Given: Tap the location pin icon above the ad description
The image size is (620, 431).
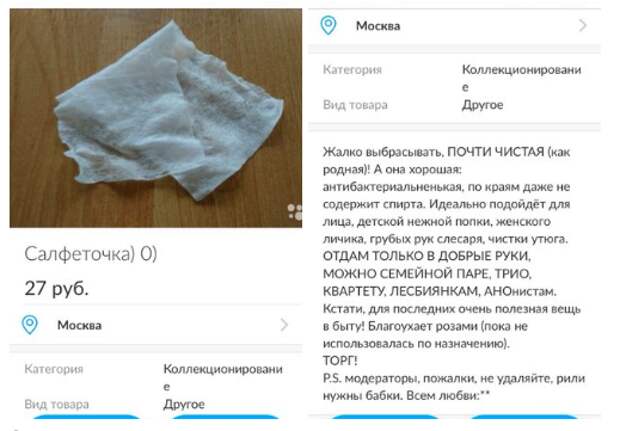Looking at the screenshot, I should click(328, 26).
